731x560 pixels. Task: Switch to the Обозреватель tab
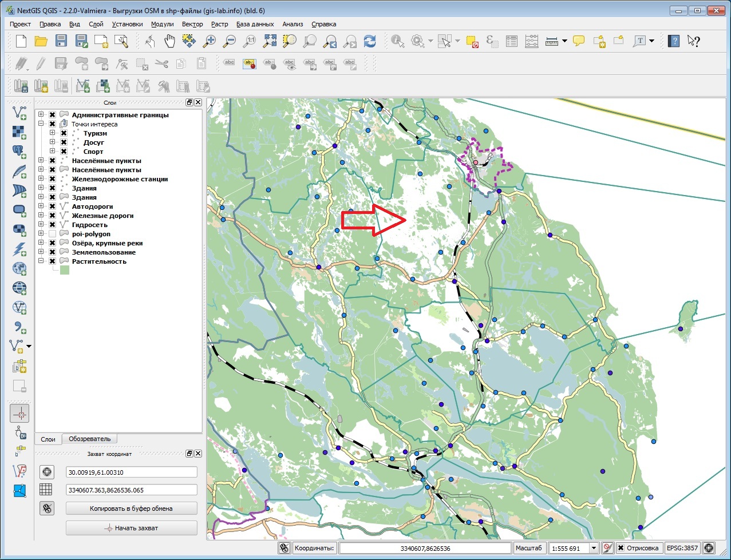point(90,439)
